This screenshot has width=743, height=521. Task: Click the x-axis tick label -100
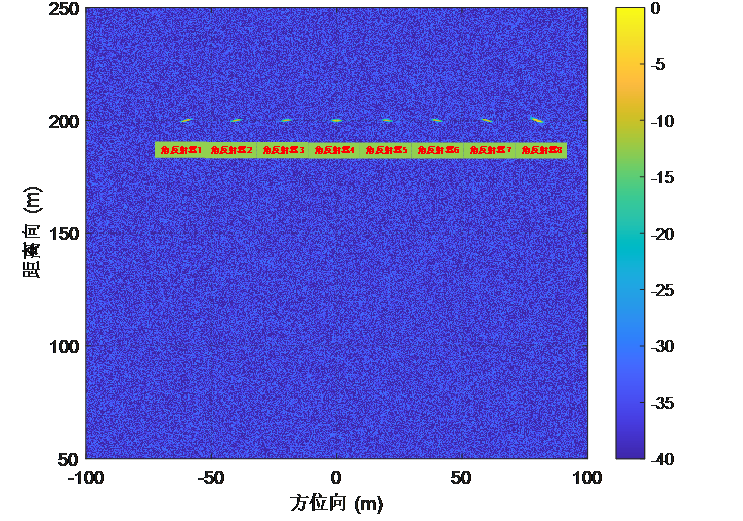point(86,477)
